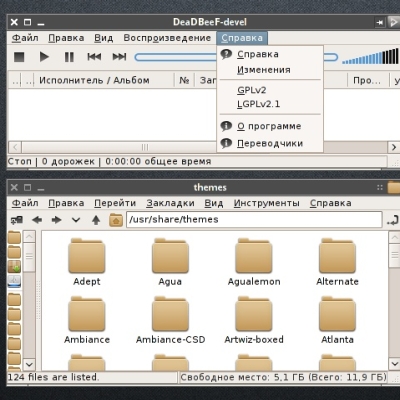This screenshot has width=400, height=400.
Task: Sort by Исполнитель / Альбом column header
Action: pyautogui.click(x=104, y=80)
